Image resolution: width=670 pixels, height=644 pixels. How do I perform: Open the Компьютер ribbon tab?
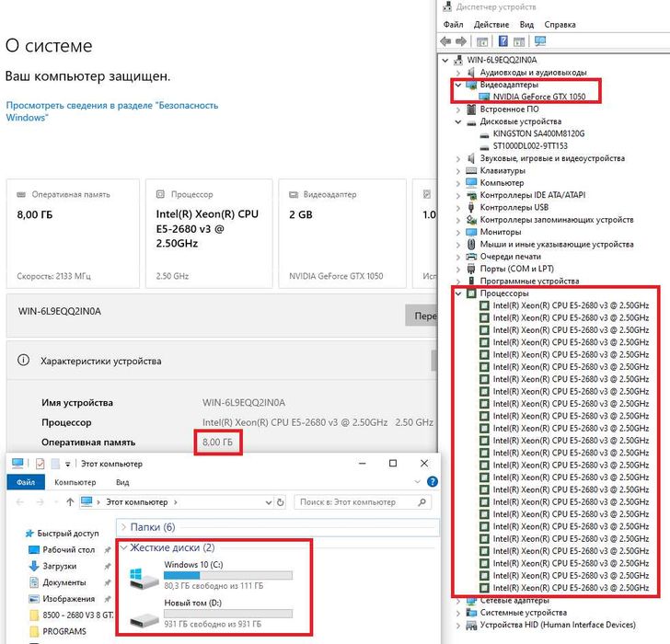click(75, 482)
